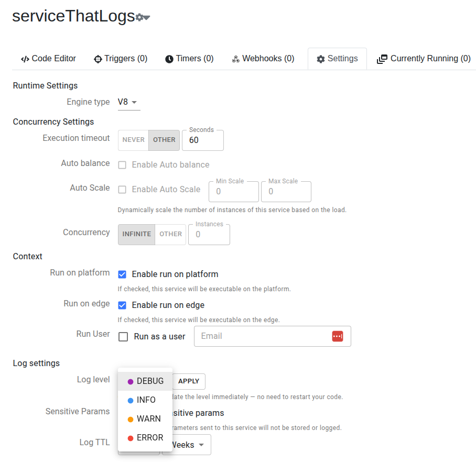Switch to the Triggers (0) tab
The height and width of the screenshot is (463, 476).
click(121, 59)
